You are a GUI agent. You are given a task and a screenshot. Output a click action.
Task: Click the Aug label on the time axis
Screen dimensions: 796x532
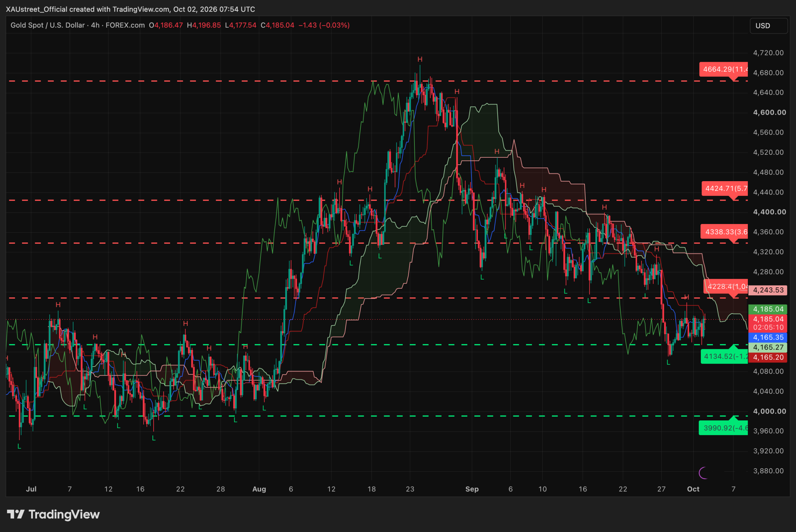point(259,489)
